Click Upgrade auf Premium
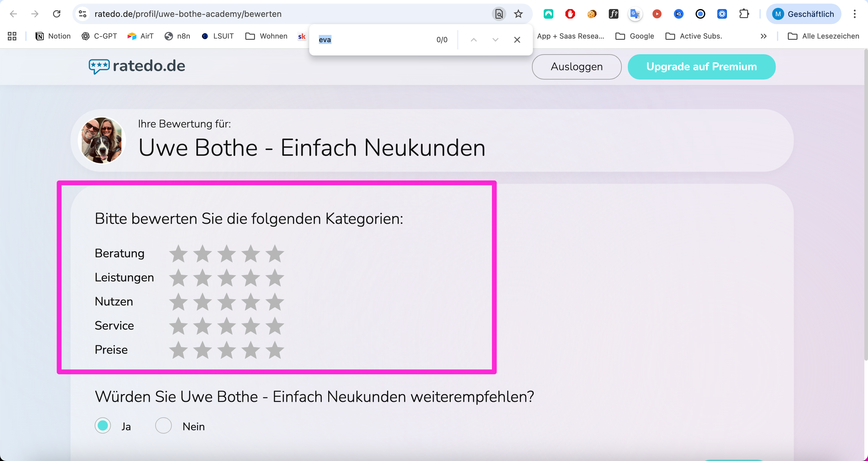Image resolution: width=868 pixels, height=461 pixels. (701, 67)
